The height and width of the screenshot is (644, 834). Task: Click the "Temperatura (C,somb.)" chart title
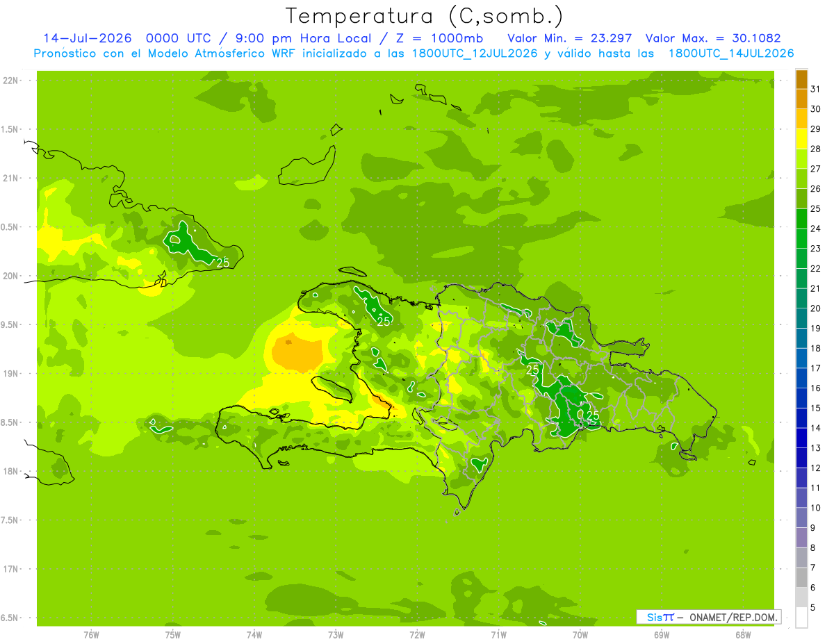pyautogui.click(x=424, y=16)
